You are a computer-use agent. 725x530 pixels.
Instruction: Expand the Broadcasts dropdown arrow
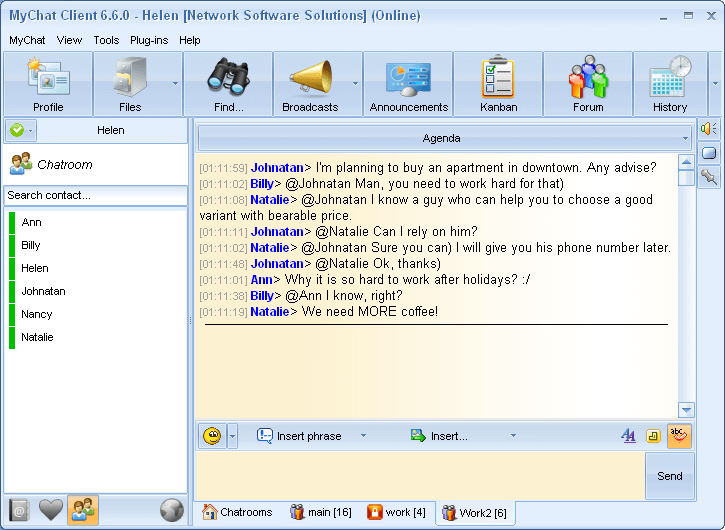click(356, 84)
